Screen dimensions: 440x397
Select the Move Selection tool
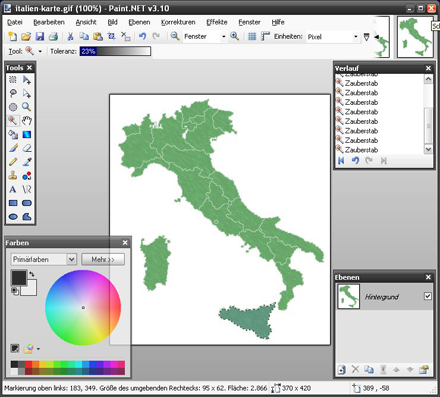point(27,93)
